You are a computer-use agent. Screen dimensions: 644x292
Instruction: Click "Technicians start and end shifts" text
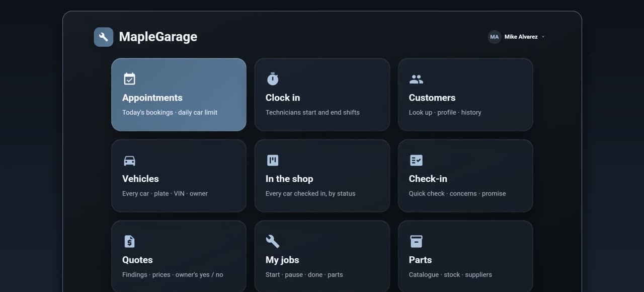pyautogui.click(x=312, y=112)
